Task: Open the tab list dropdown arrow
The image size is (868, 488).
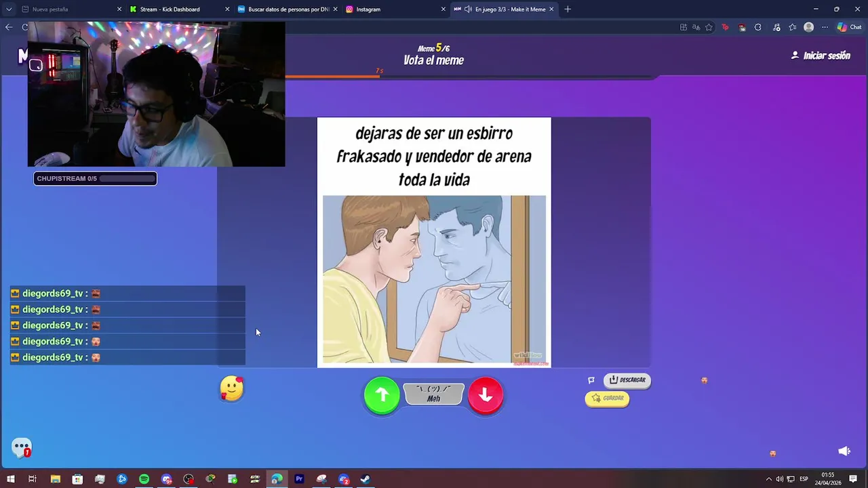Action: click(9, 9)
